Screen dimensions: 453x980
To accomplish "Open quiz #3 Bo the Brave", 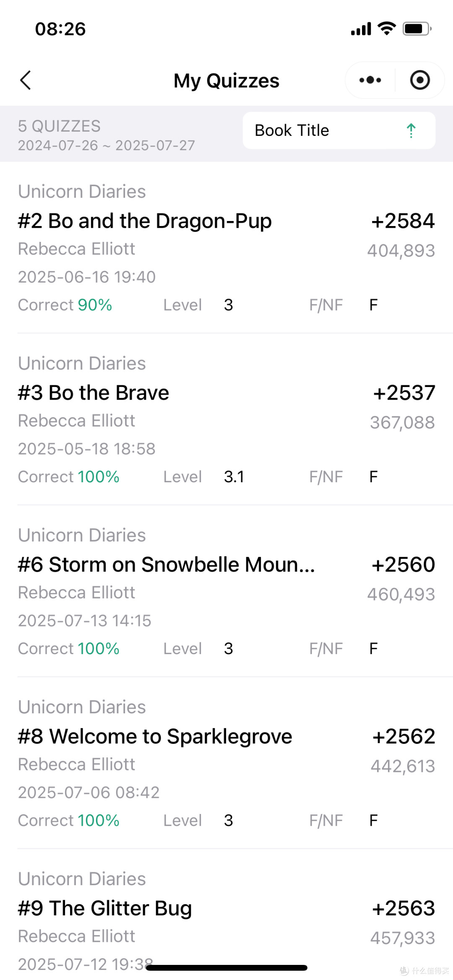I will click(x=226, y=419).
